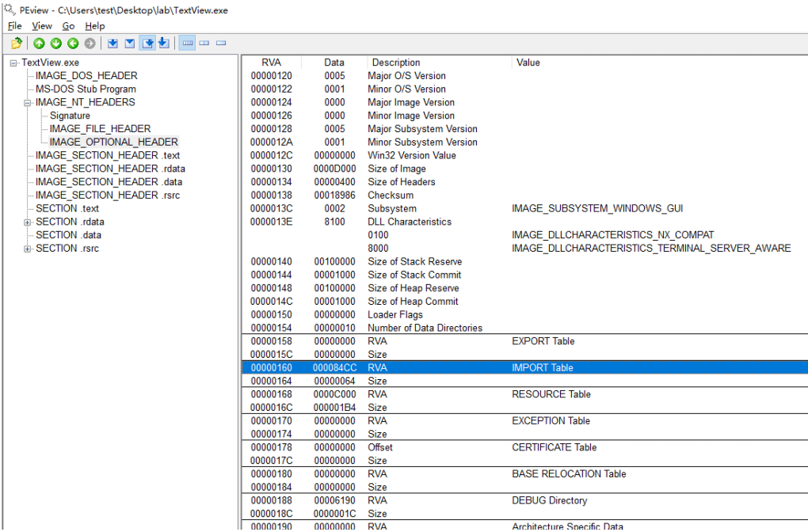Image resolution: width=808 pixels, height=532 pixels.
Task: Select the single-segment width toolbar icon
Action: click(221, 44)
